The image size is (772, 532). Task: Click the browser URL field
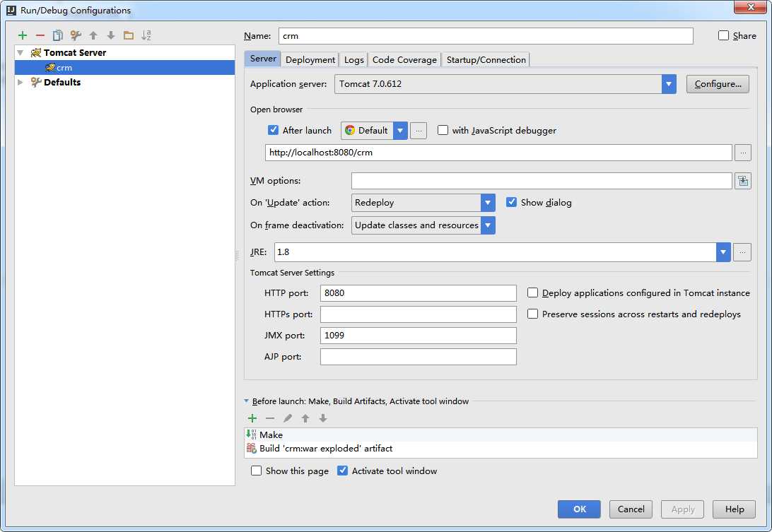point(498,153)
